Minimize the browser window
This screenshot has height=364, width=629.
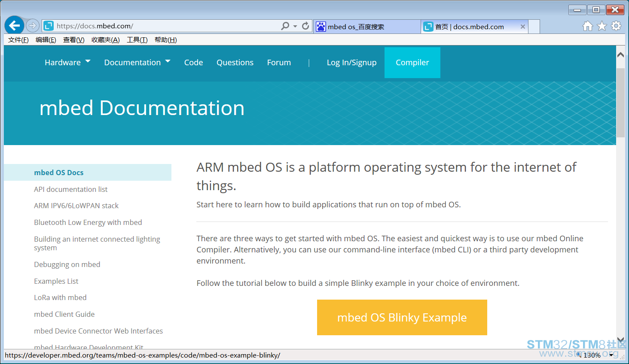coord(577,10)
